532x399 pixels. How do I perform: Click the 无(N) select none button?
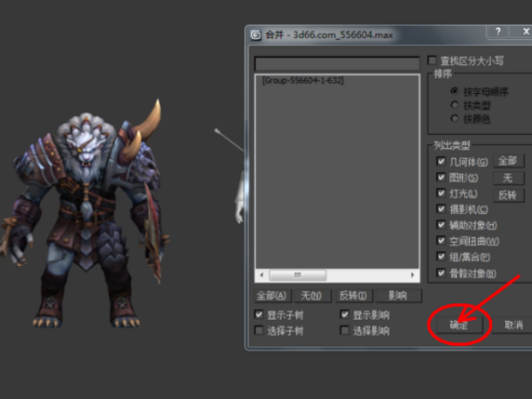[311, 295]
